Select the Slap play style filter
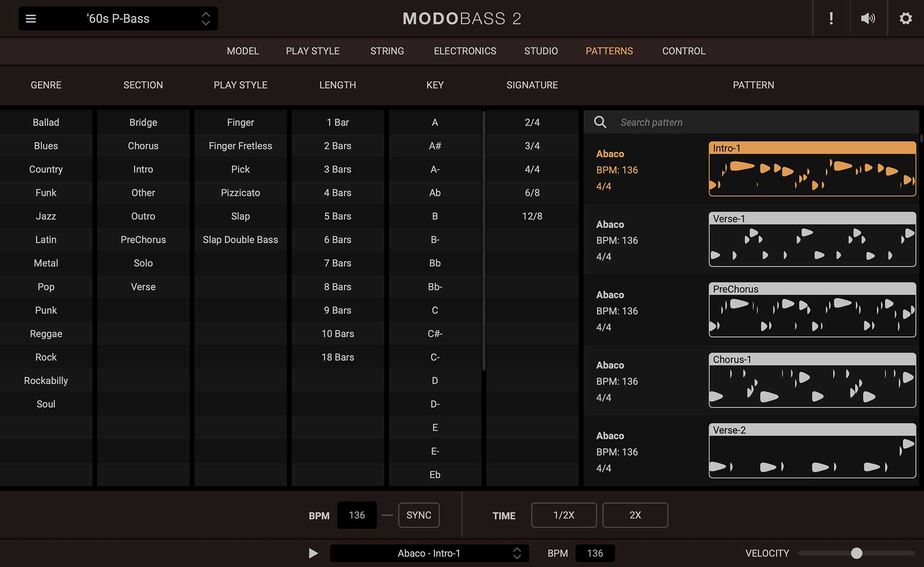This screenshot has height=567, width=924. point(240,216)
